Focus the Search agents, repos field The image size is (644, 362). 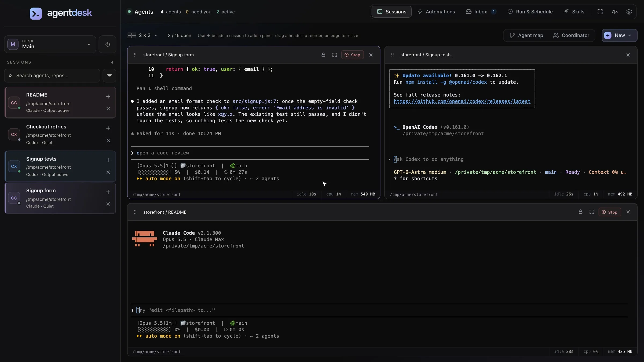52,76
